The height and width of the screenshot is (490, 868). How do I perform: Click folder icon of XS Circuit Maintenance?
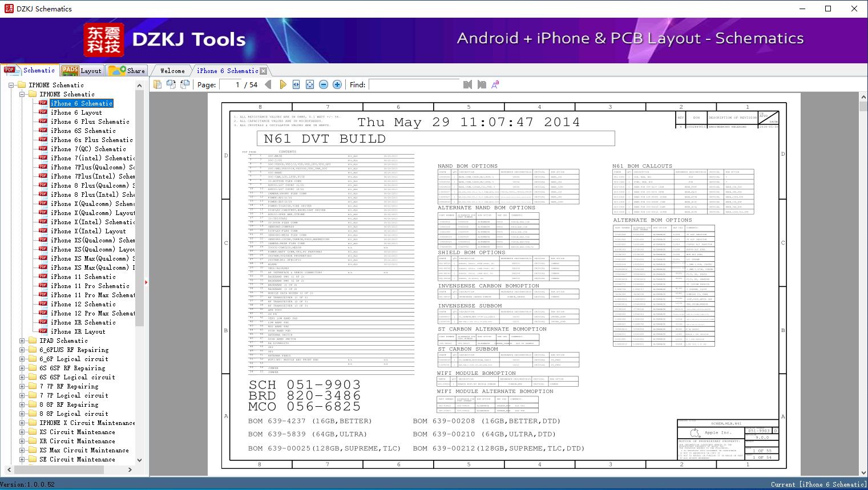click(33, 432)
